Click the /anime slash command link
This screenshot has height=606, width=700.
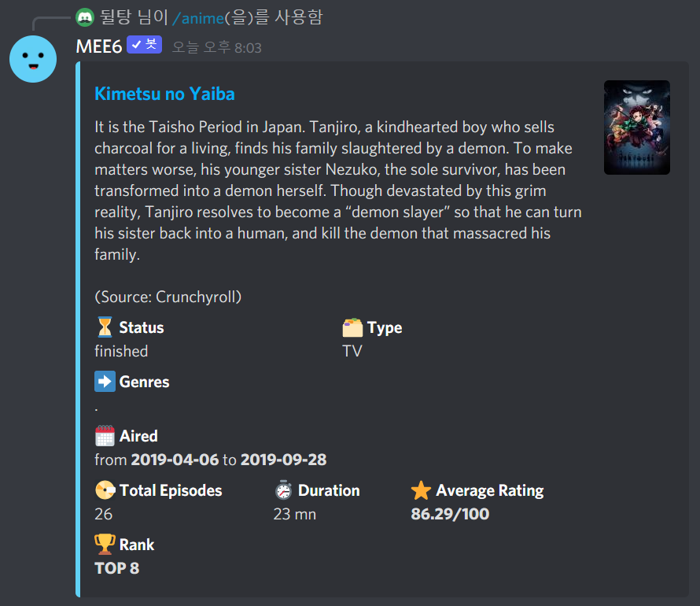[197, 18]
